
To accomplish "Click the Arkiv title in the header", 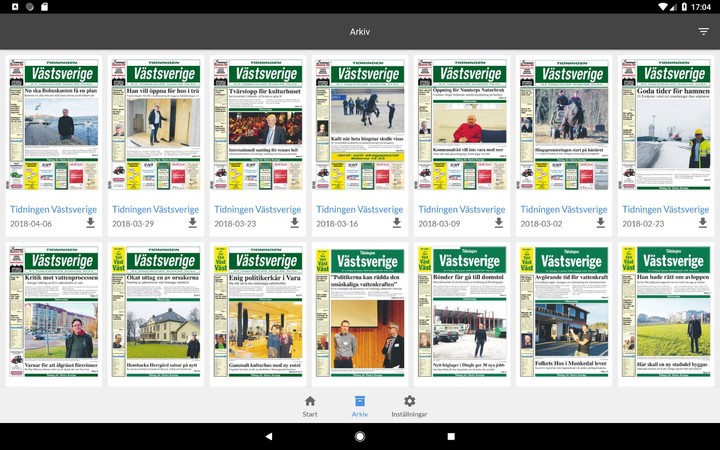I will (360, 32).
